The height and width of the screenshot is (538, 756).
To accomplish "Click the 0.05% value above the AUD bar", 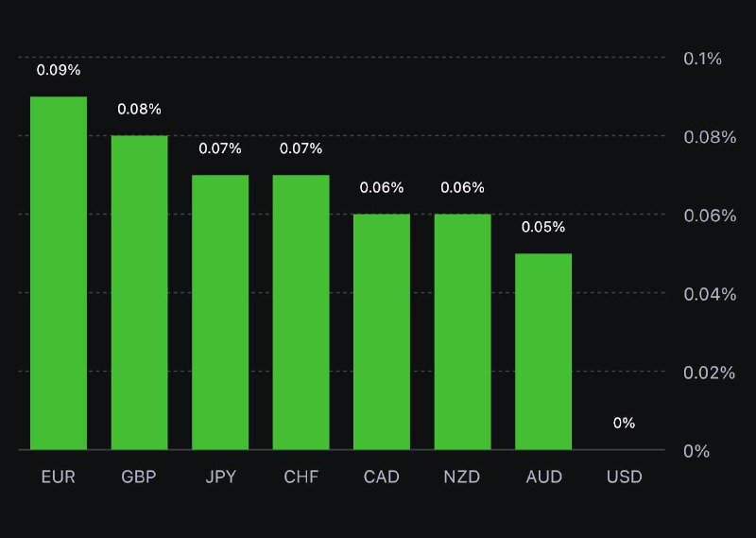I will click(543, 227).
